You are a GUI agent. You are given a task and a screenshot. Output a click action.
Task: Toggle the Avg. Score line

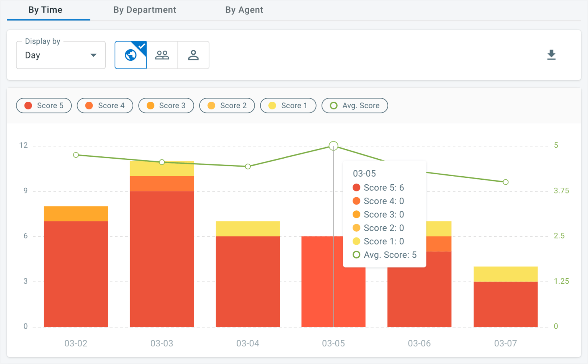pos(354,106)
